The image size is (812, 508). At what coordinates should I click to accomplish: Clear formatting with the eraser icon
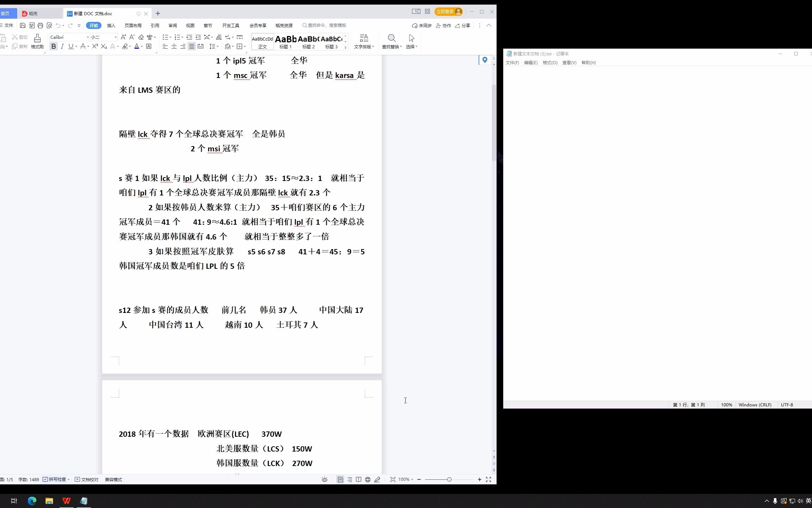coord(141,37)
